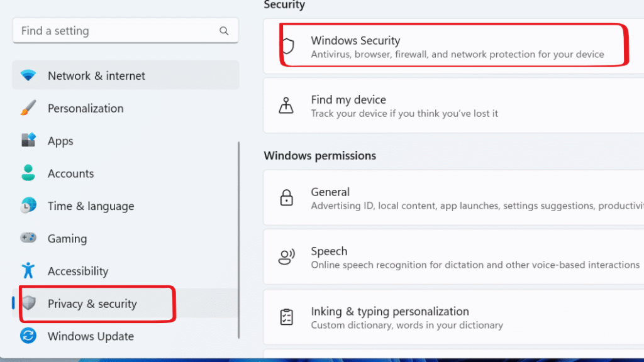Focus the Find a setting field

click(x=125, y=30)
